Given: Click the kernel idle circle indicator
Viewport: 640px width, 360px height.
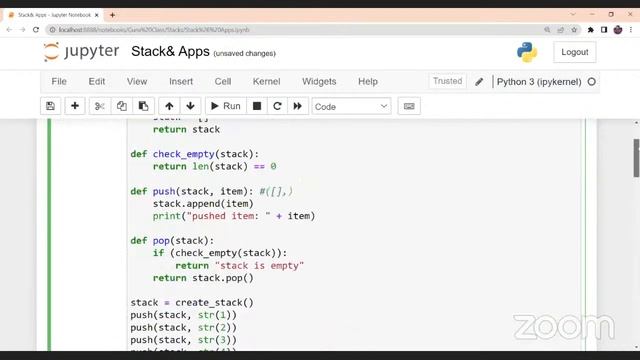Looking at the screenshot, I should click(x=591, y=82).
